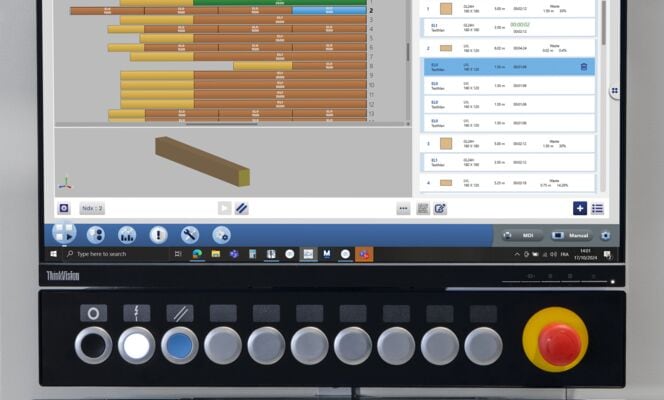The height and width of the screenshot is (400, 664).
Task: Open the three-dots more options button
Action: point(403,208)
